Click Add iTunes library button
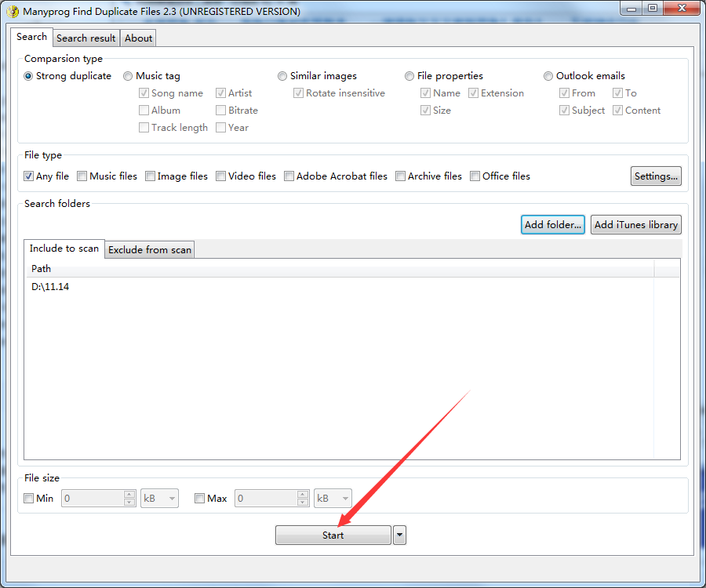Image resolution: width=706 pixels, height=588 pixels. pos(635,224)
